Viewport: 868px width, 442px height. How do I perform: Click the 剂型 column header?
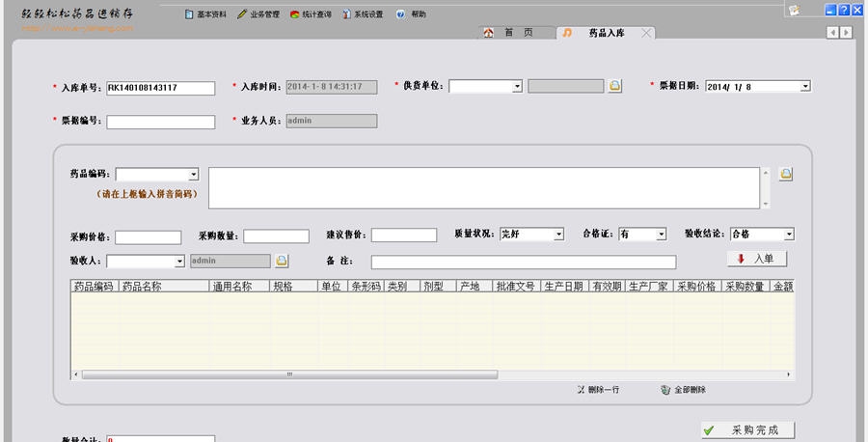(438, 287)
